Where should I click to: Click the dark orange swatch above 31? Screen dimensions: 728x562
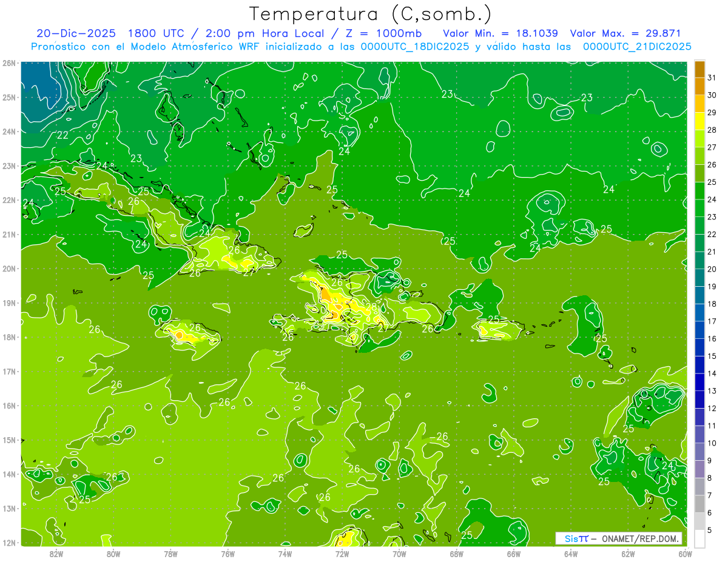click(699, 69)
